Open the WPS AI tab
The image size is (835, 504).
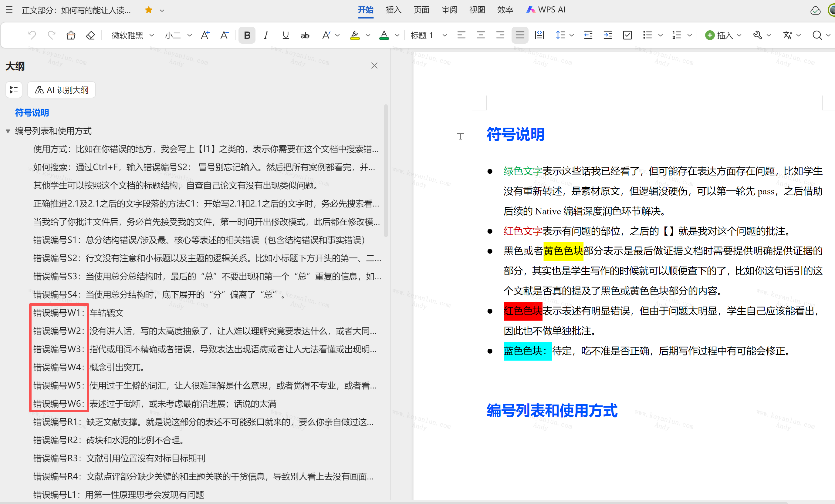(546, 10)
